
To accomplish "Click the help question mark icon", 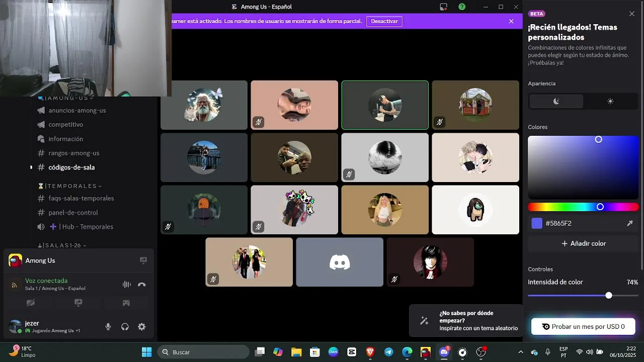I will pyautogui.click(x=462, y=7).
